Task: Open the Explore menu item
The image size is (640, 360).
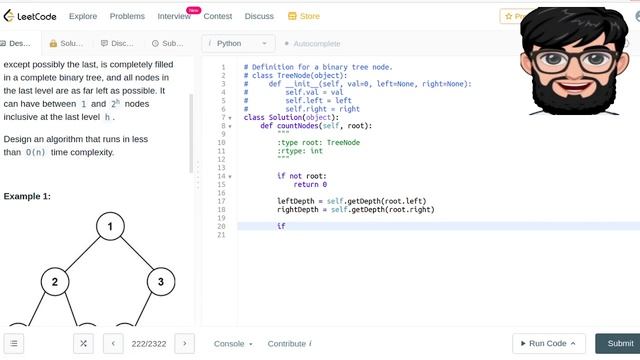Action: coord(83,16)
